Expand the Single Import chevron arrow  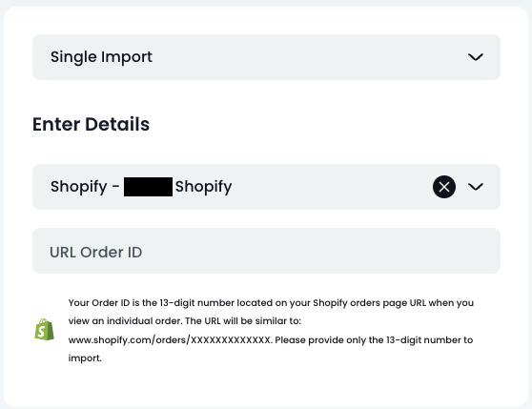[x=476, y=57]
